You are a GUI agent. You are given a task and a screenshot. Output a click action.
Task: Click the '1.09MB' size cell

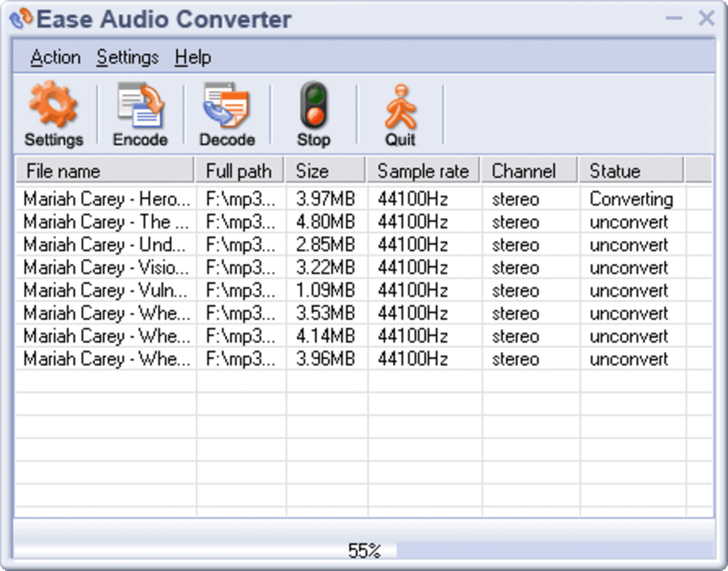coord(325,291)
